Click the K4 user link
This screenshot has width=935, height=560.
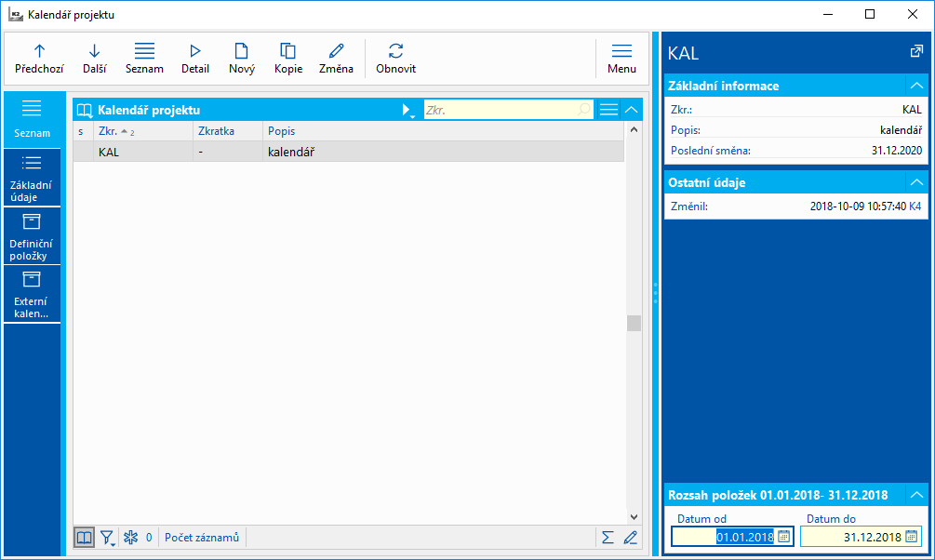pos(915,207)
